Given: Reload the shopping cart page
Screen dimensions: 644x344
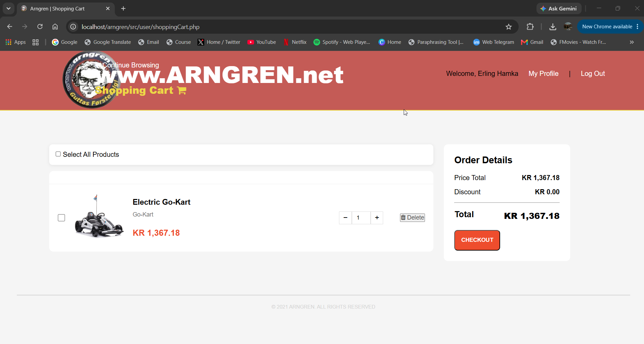Looking at the screenshot, I should pyautogui.click(x=40, y=27).
